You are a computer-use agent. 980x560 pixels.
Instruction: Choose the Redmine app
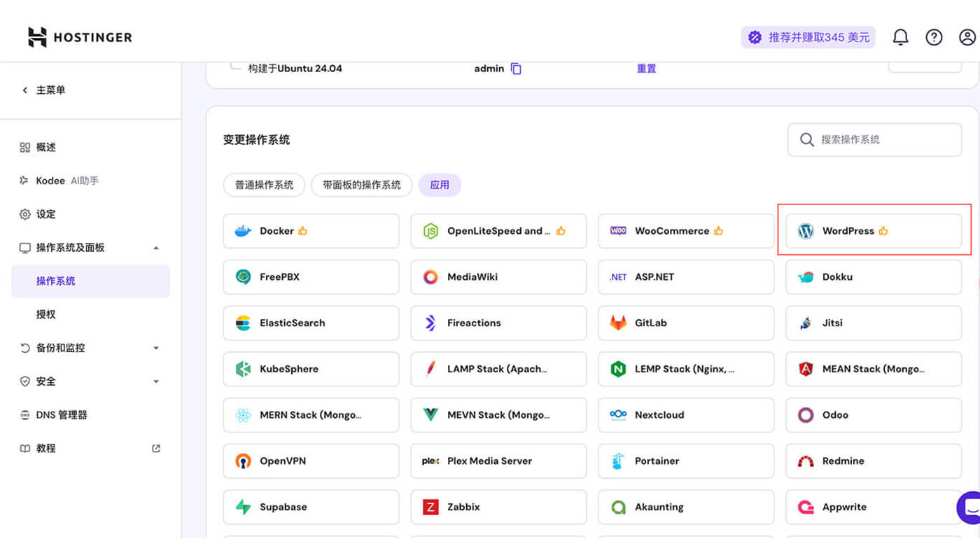coord(874,461)
